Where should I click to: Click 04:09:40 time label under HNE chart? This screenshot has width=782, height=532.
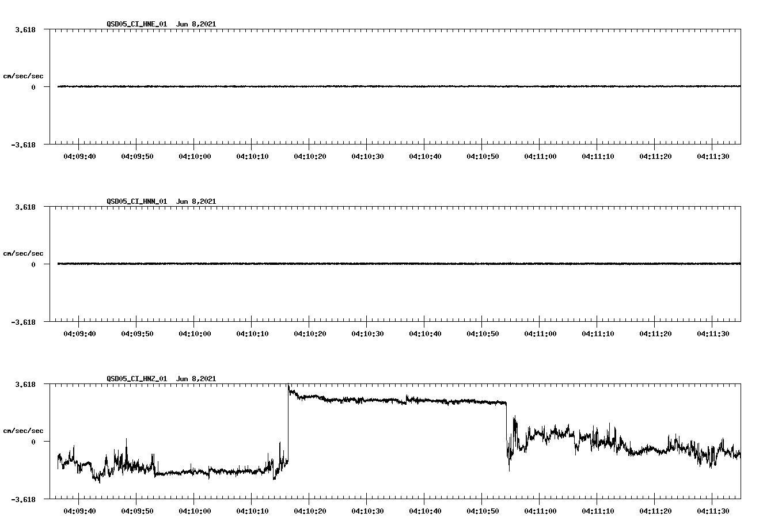point(79,157)
